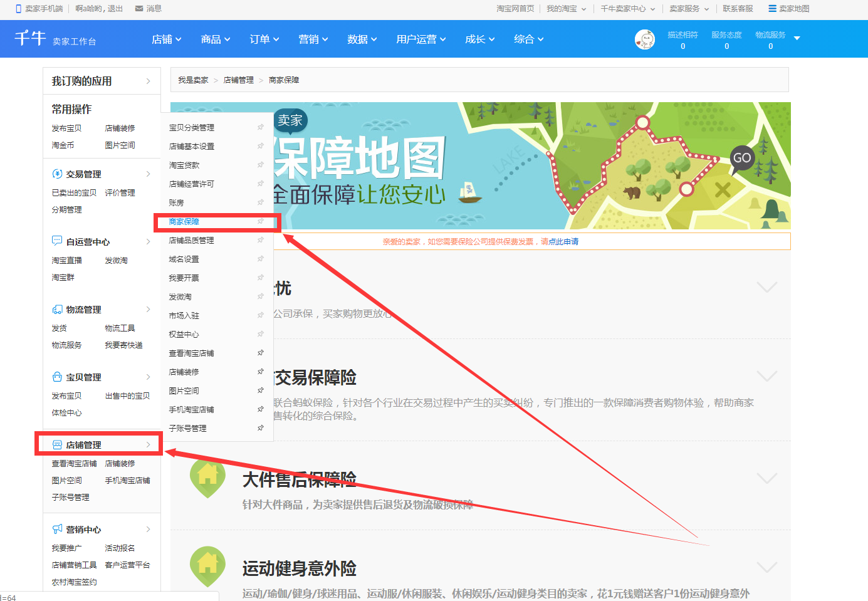Screen dimensions: 868x601
Task: Expand 我订购的应用 arrow
Action: 149,81
